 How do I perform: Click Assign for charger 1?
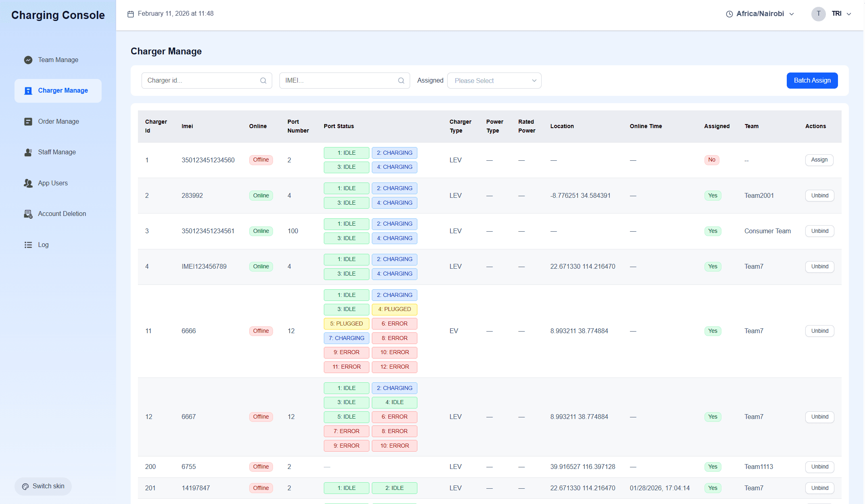[819, 160]
